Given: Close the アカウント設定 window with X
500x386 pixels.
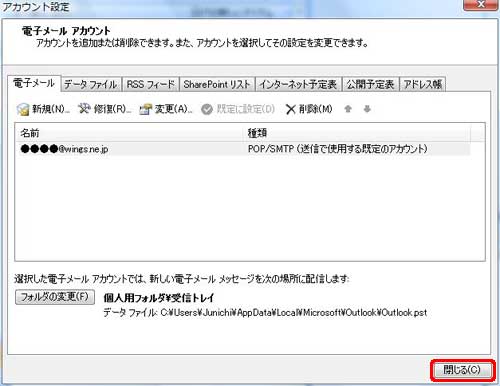Looking at the screenshot, I should [480, 5].
